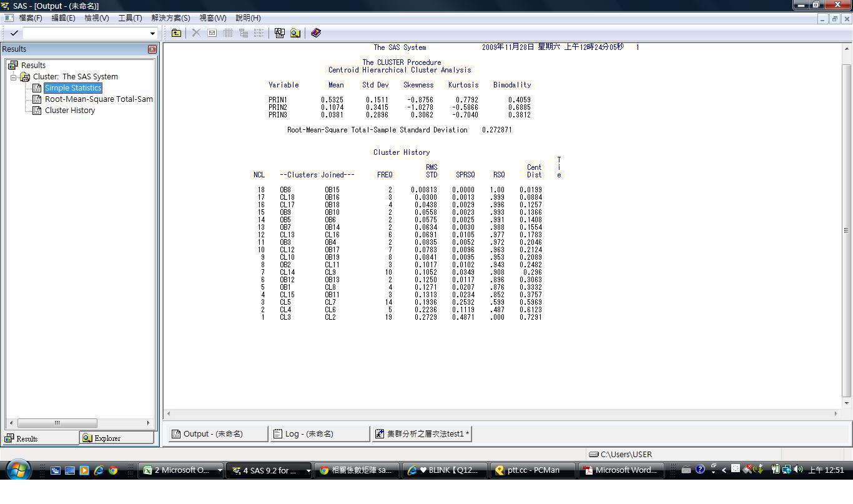Show hidden tray icons chevron

724,470
